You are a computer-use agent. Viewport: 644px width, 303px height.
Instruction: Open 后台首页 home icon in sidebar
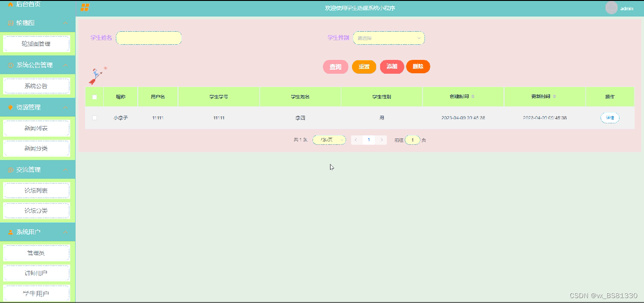pyautogui.click(x=11, y=4)
